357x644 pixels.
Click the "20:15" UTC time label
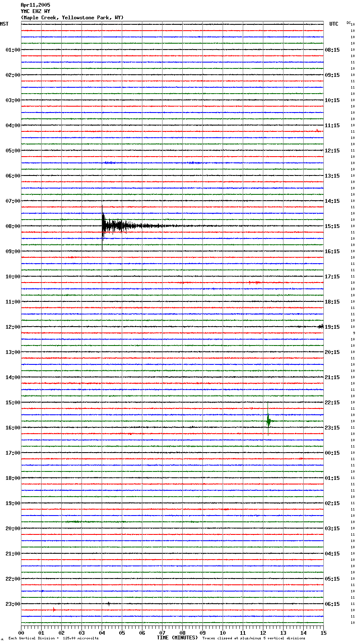[332, 352]
